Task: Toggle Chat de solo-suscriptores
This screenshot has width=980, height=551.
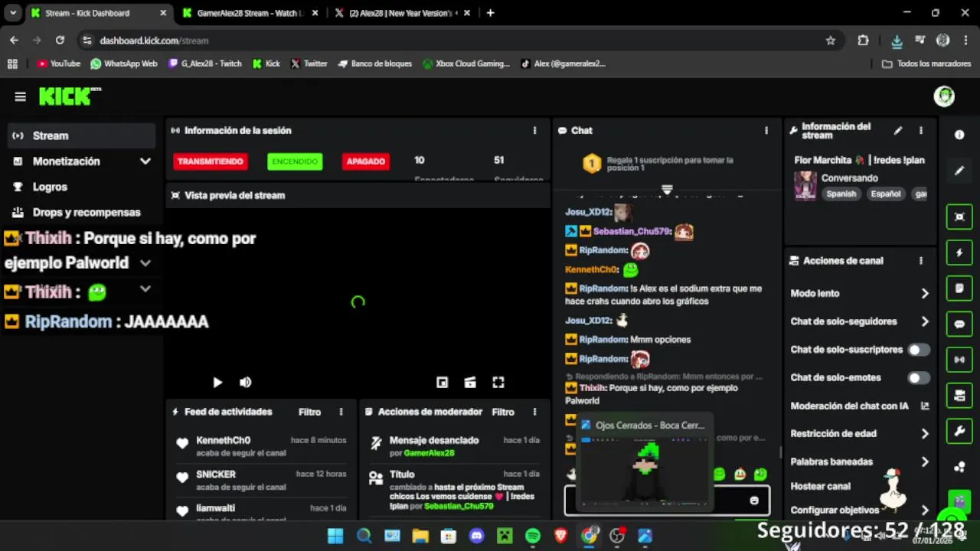Action: [x=919, y=350]
